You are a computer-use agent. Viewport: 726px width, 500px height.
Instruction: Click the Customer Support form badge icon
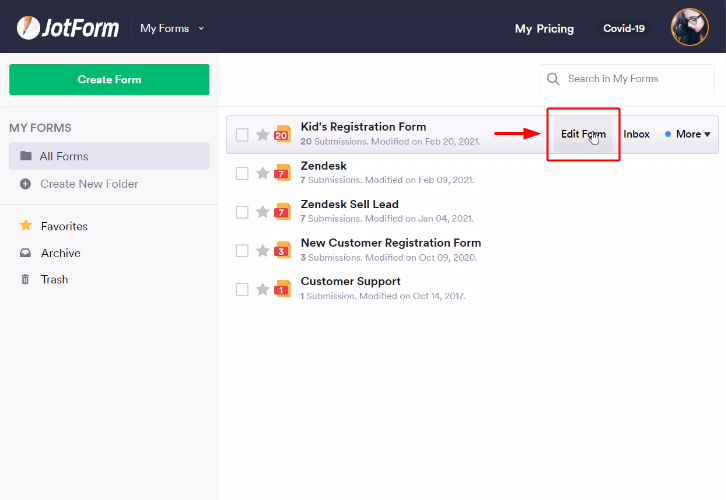pos(282,288)
